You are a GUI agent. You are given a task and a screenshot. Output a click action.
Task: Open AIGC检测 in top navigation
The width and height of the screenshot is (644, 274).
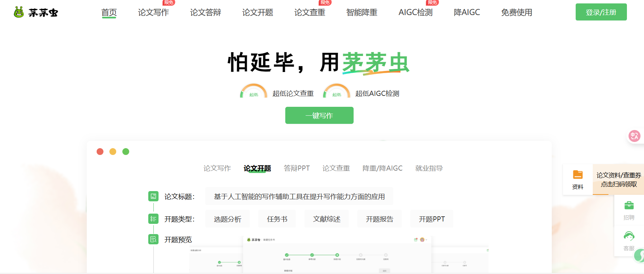(415, 13)
